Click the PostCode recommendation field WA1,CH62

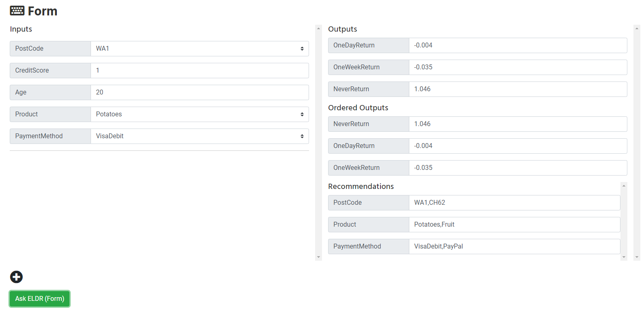click(514, 203)
